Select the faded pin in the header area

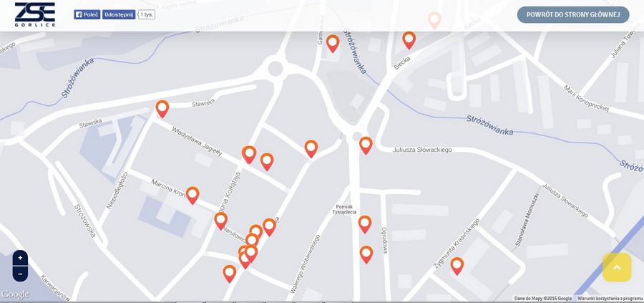tap(434, 20)
